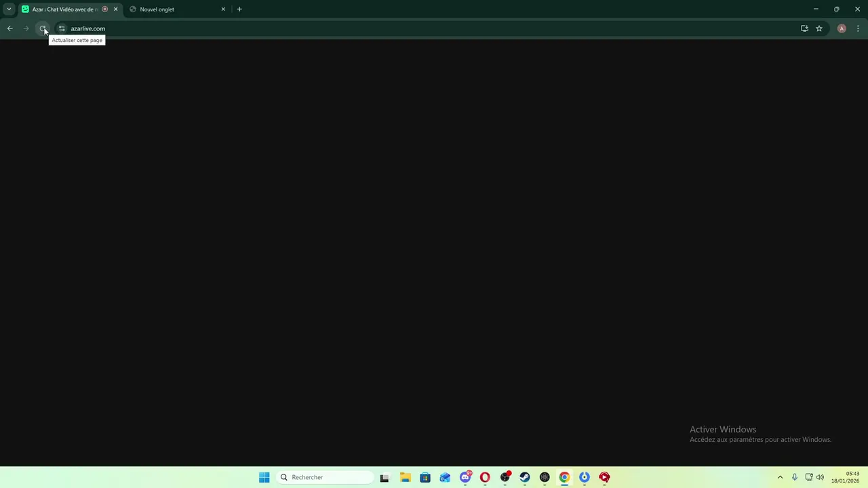Install the app via address bar icon
Image resolution: width=868 pixels, height=488 pixels.
[x=804, y=28]
